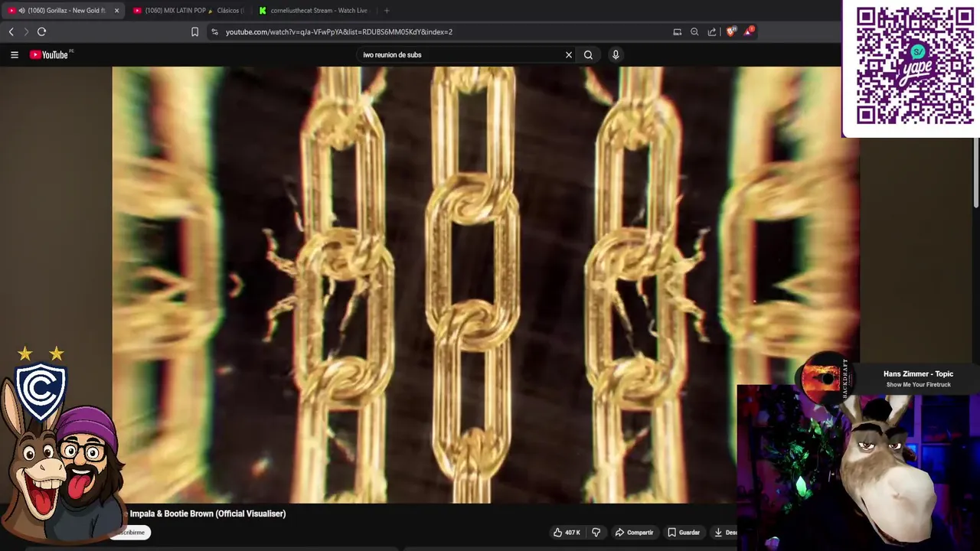Open the Brave Rewards triangle icon

pyautogui.click(x=749, y=31)
